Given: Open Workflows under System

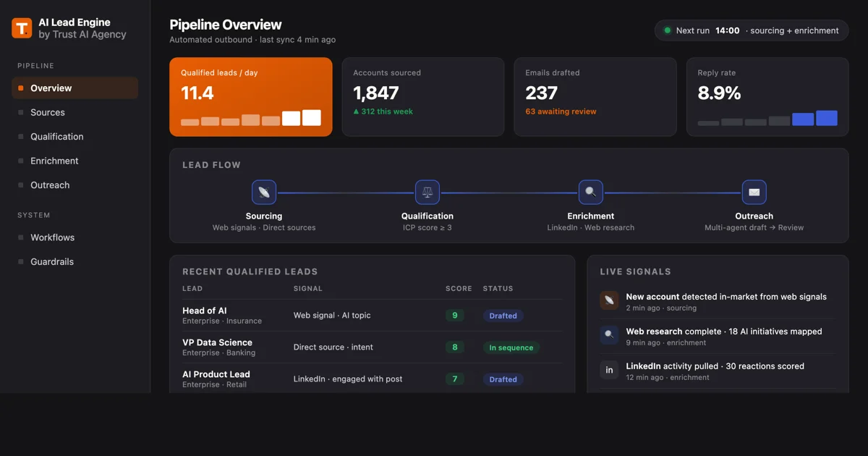Looking at the screenshot, I should [75, 237].
